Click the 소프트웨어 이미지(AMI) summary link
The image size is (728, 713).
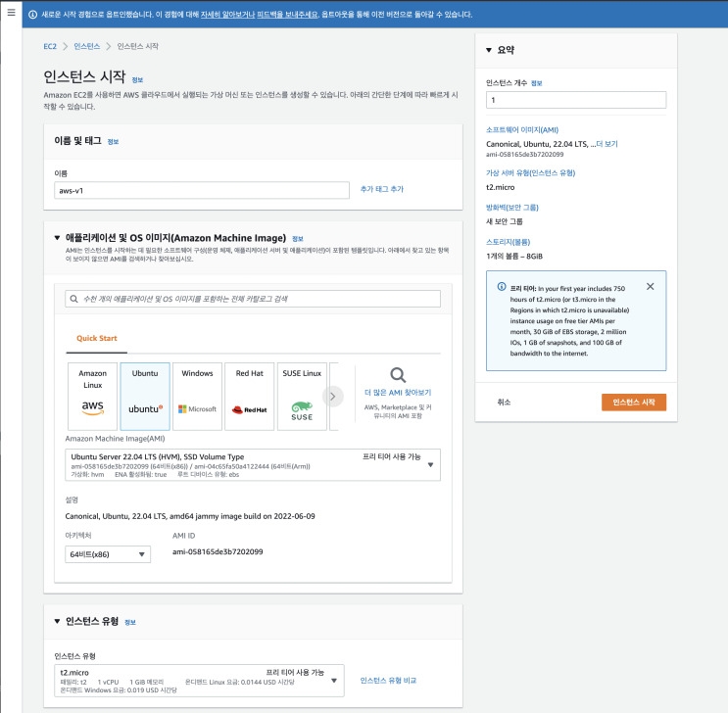[x=522, y=130]
